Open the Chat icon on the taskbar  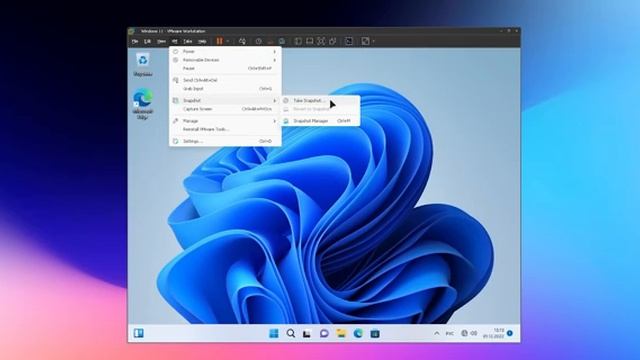coord(324,333)
